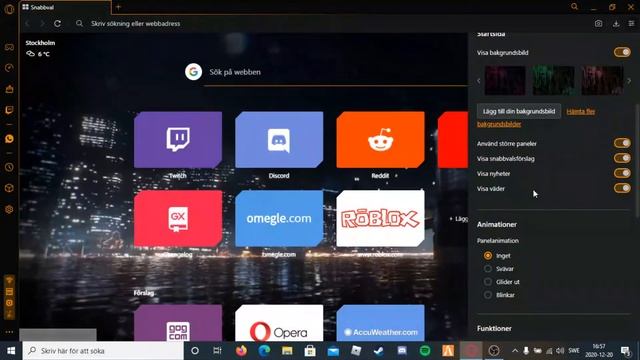Choose the first reddish wallpaper thumbnail

(505, 81)
